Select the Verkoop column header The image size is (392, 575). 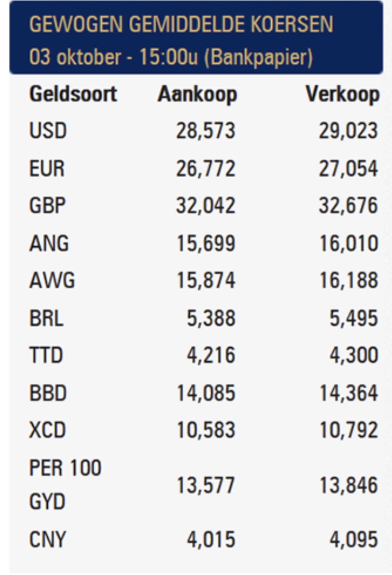click(x=342, y=95)
